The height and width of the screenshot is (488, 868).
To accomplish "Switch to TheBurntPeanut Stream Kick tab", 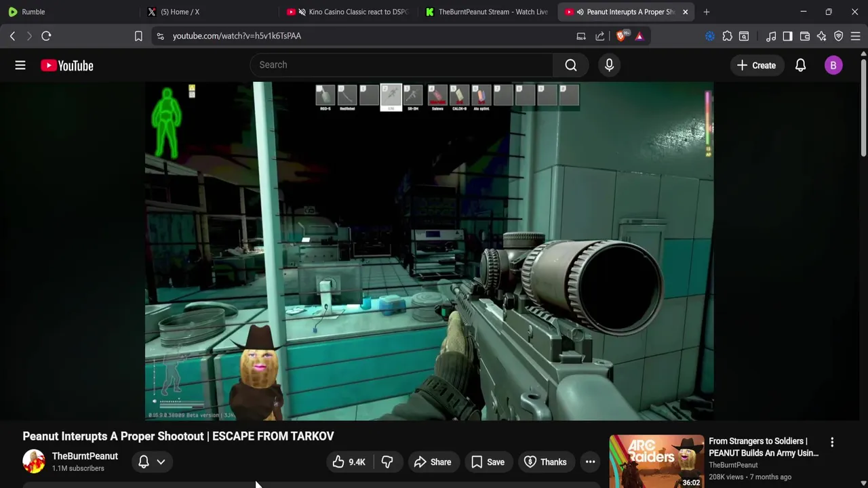I will click(x=487, y=12).
